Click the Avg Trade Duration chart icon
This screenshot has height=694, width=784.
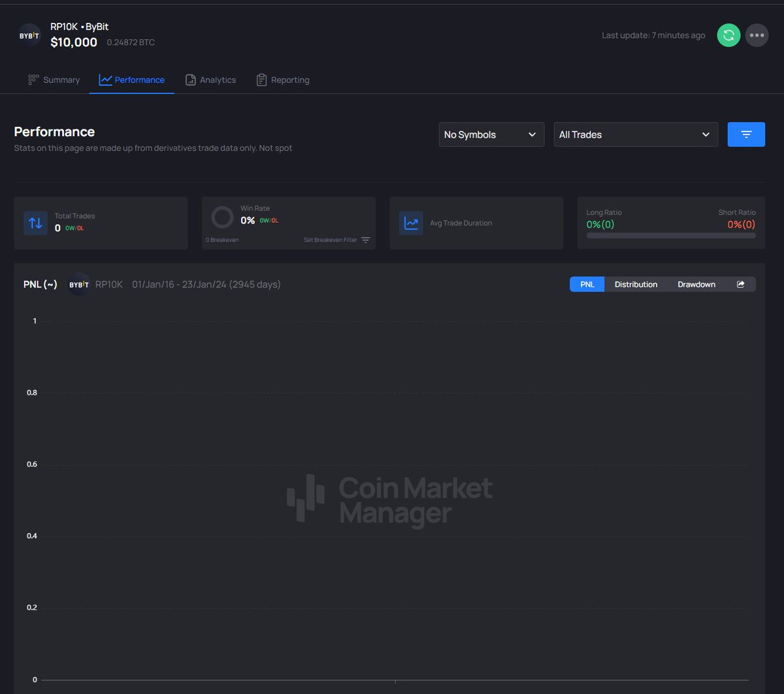(411, 223)
